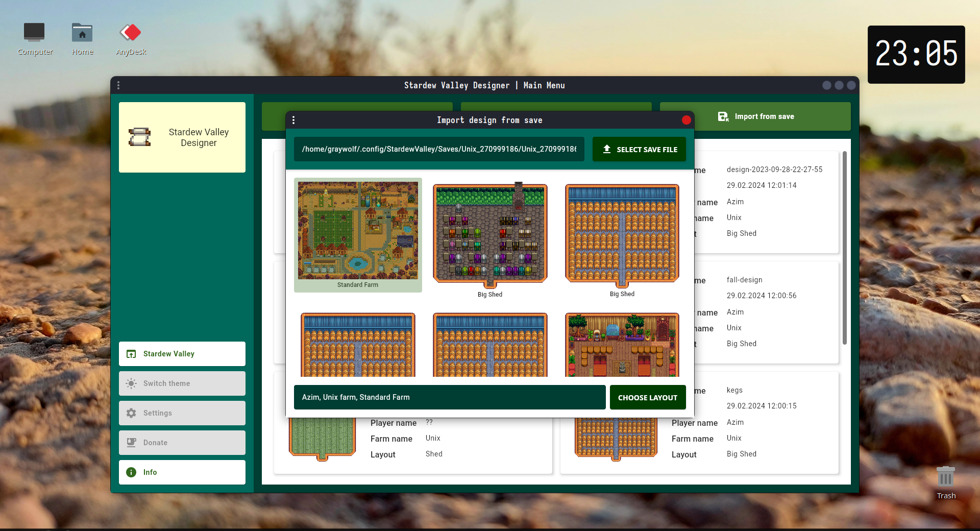Click the ?? player name value
The height and width of the screenshot is (531, 980).
(429, 422)
